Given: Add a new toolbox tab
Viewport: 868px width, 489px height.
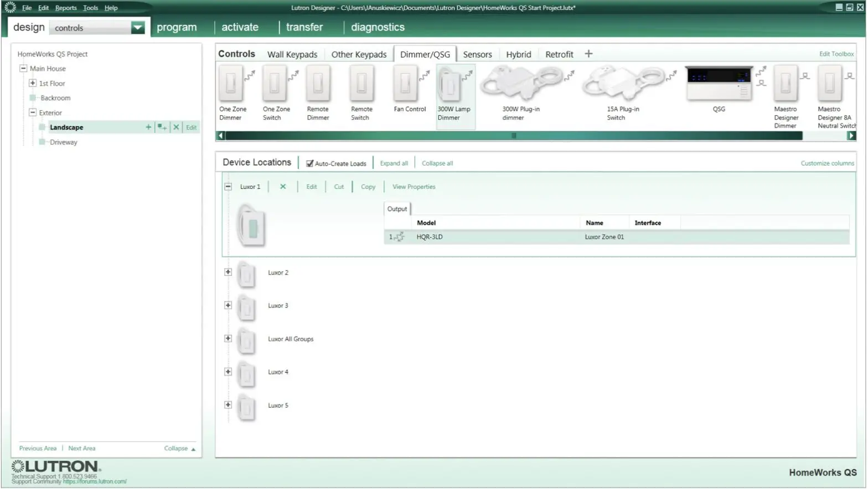Looking at the screenshot, I should tap(588, 54).
